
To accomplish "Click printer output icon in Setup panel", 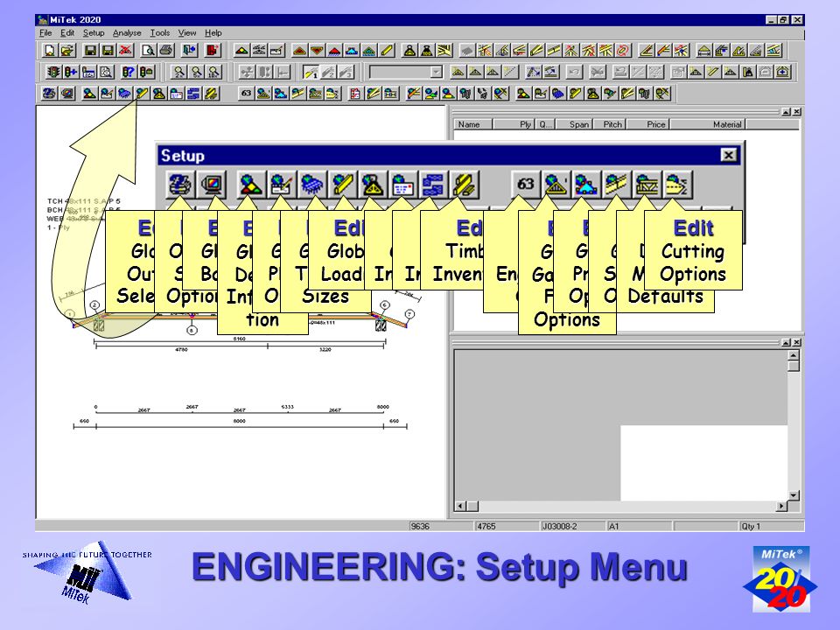I will point(180,185).
